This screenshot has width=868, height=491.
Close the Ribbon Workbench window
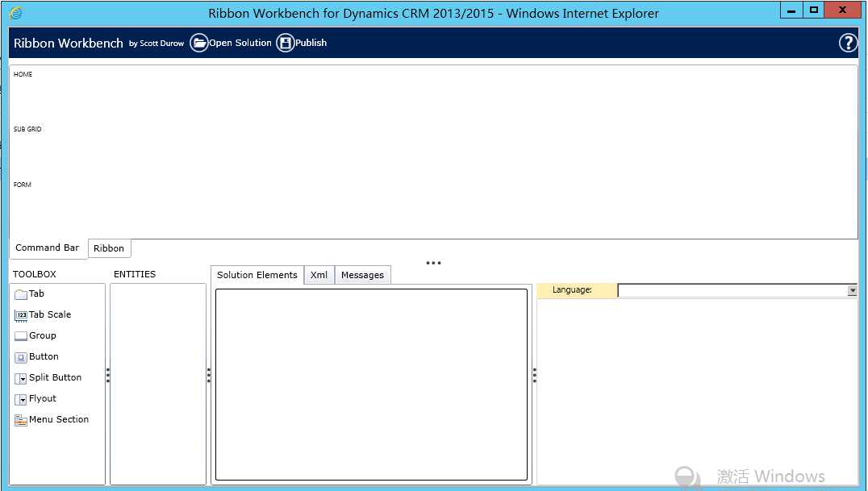[x=842, y=10]
